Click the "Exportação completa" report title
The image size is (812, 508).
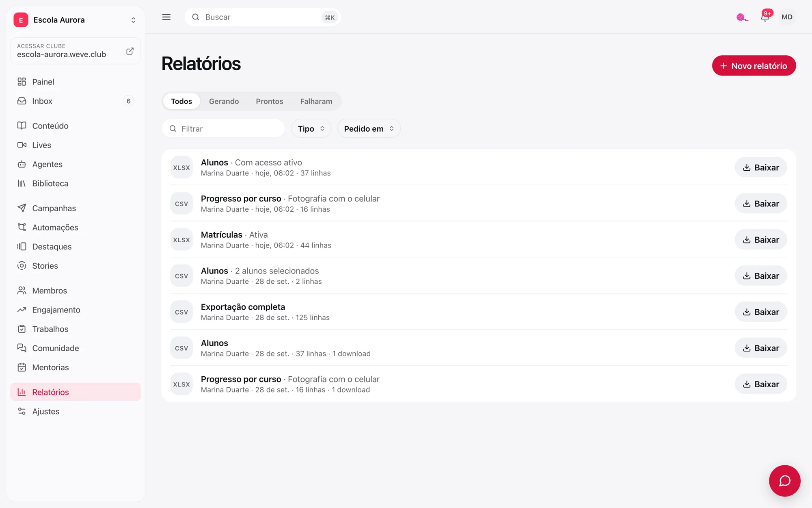[243, 307]
